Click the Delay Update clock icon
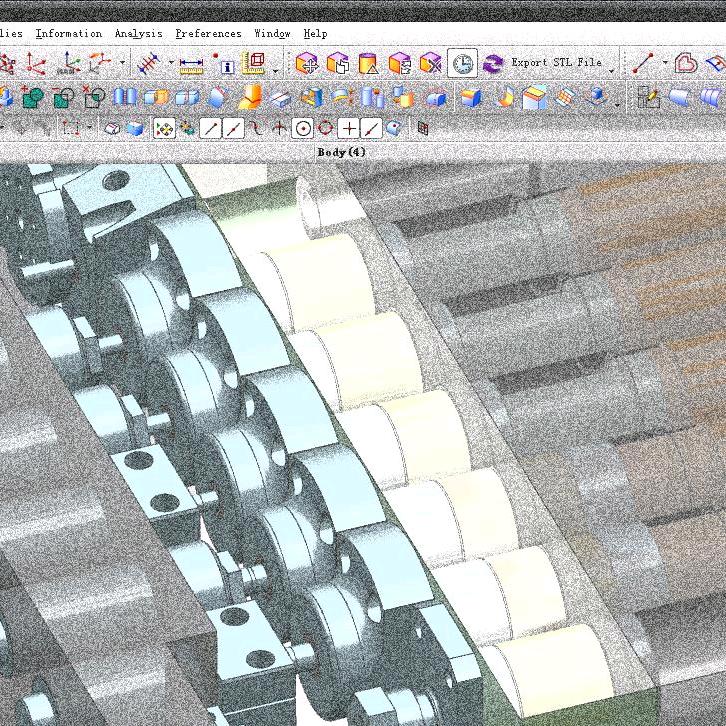 [x=462, y=64]
